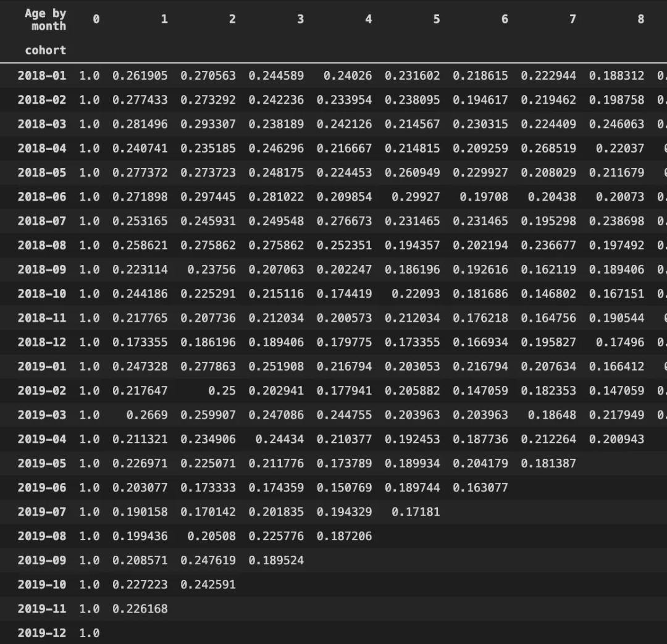Click cell value 0.200943
The image size is (667, 644).
coord(616,440)
